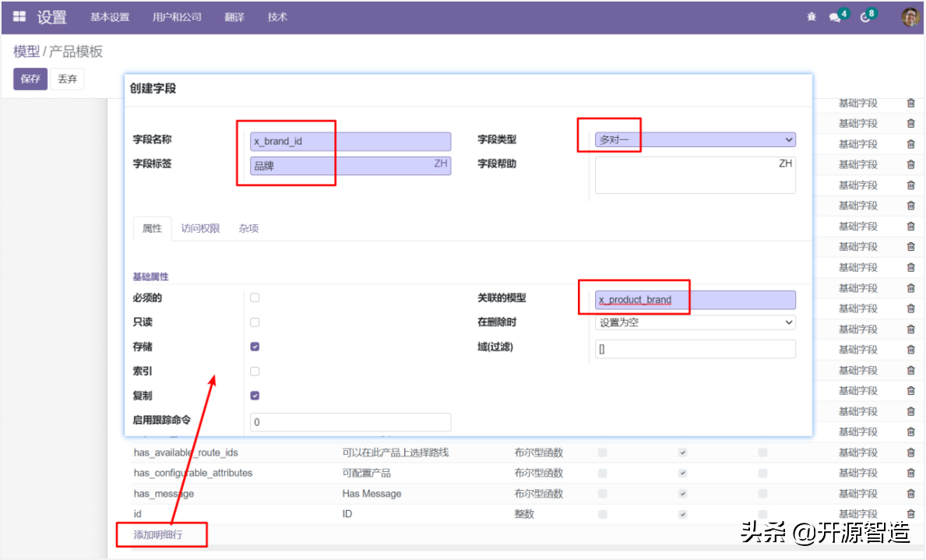Toggle the 只读 checkbox
The image size is (926, 560).
tap(255, 322)
